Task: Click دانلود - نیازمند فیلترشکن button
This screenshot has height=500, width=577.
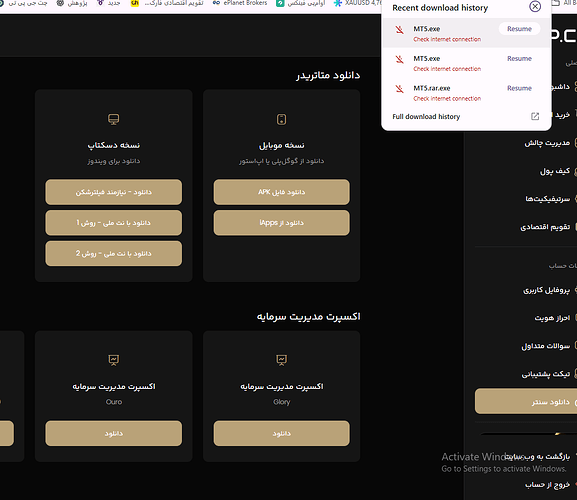Action: (113, 192)
